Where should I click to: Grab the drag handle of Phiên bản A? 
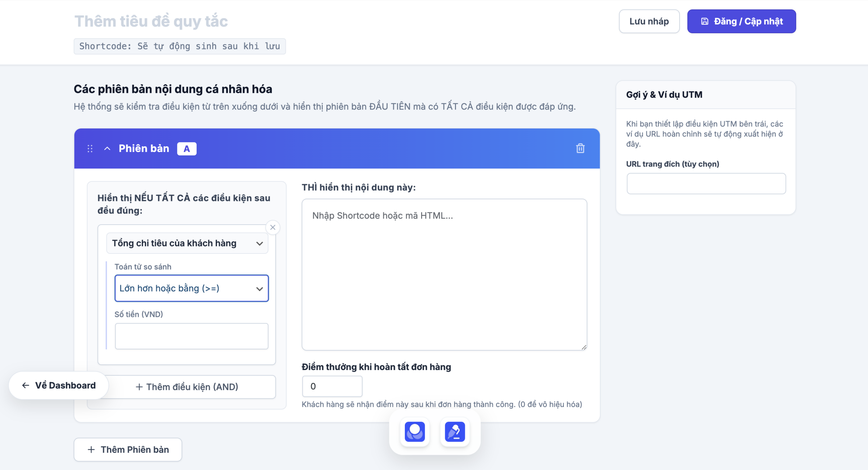(x=90, y=148)
